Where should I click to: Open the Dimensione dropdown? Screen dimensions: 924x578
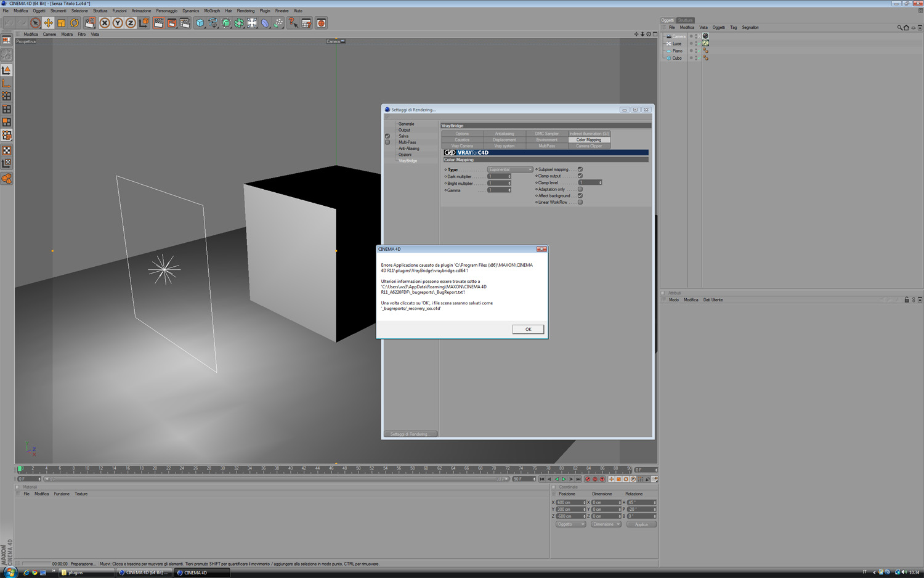[606, 524]
